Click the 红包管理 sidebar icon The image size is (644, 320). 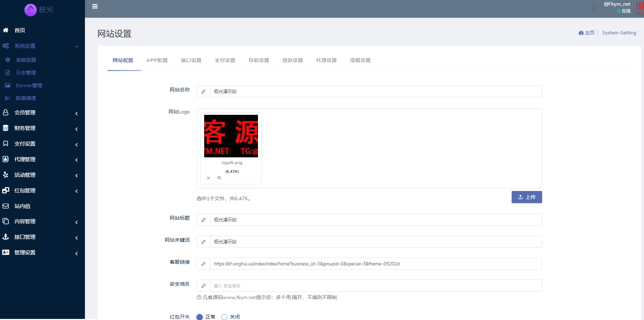click(x=6, y=190)
